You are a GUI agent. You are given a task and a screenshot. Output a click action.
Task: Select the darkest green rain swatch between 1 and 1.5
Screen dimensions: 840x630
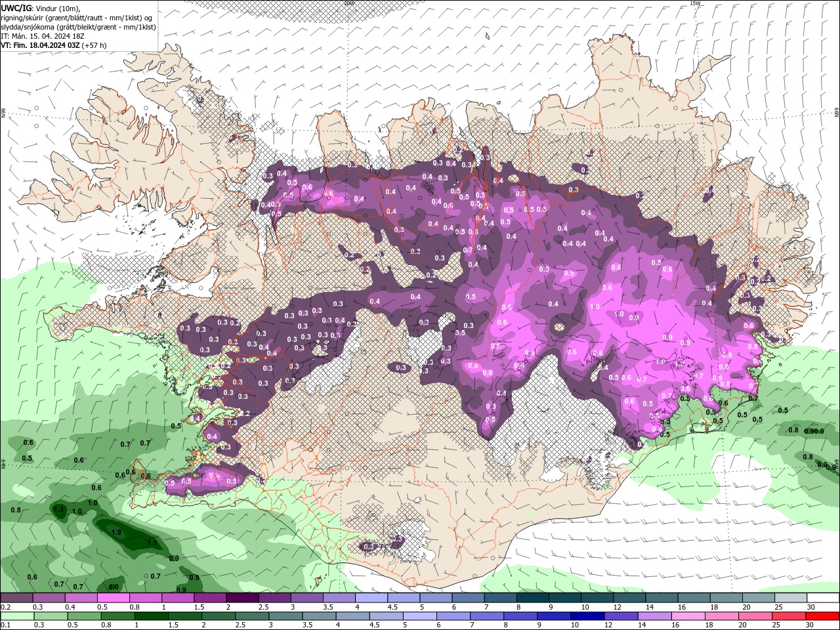(151, 616)
